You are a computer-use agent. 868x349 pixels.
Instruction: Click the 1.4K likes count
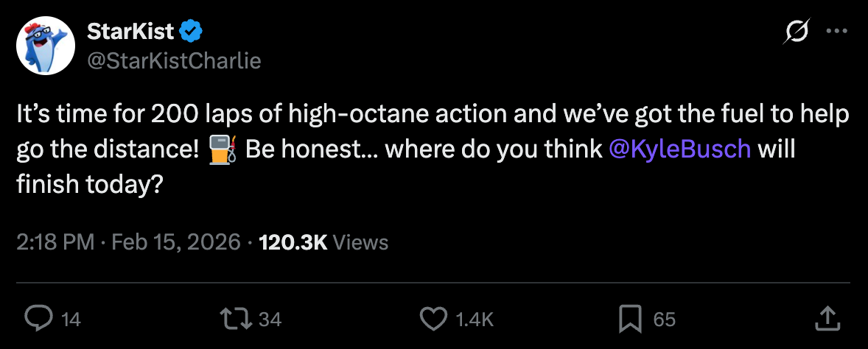coord(474,319)
